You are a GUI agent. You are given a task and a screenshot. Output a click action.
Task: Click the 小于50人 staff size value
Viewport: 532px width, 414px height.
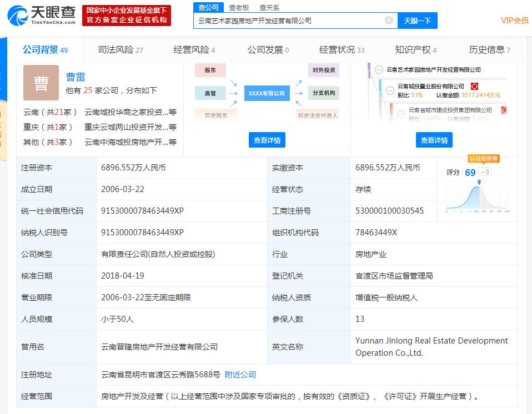[117, 320]
